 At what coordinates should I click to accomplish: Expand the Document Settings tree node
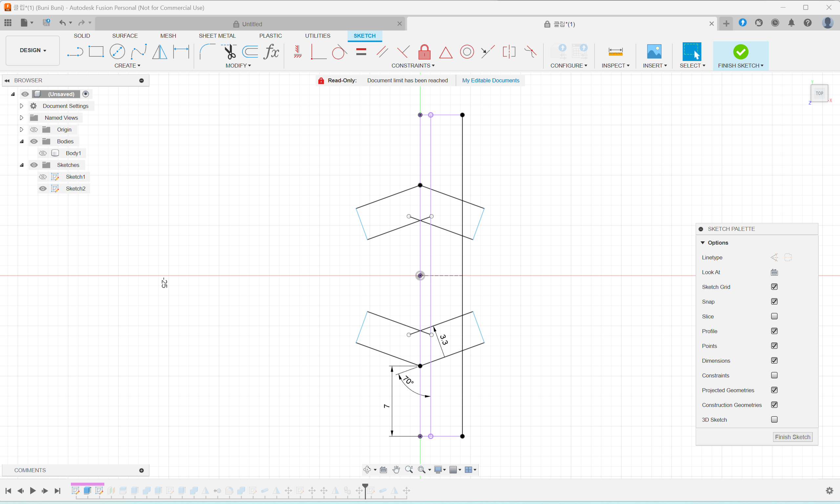click(21, 106)
